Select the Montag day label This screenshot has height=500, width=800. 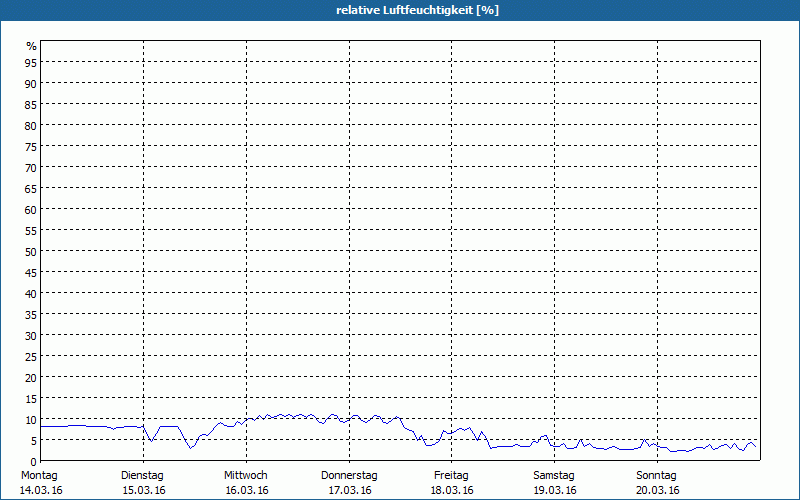point(39,475)
